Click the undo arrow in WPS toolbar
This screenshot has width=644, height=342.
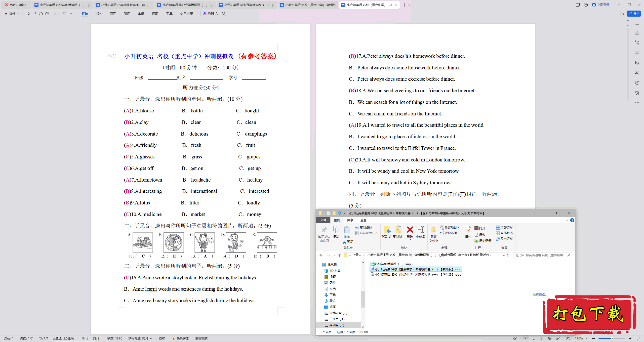pyautogui.click(x=54, y=14)
